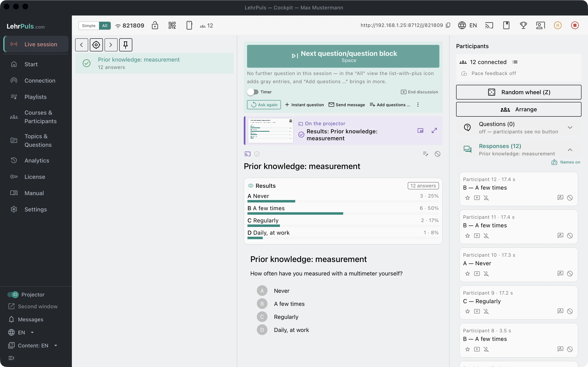Viewport: 588px width, 367px height.
Task: Switch view mode to Simple
Action: click(x=89, y=25)
